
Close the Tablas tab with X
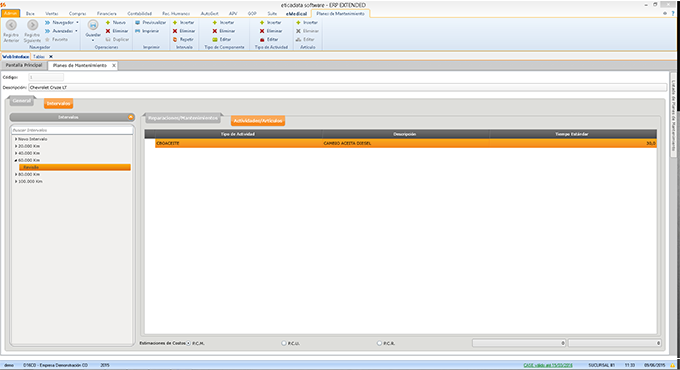51,57
